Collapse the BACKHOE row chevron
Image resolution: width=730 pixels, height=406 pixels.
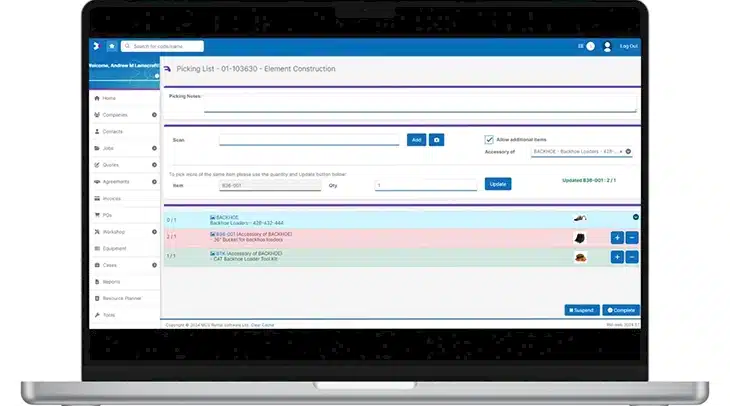pyautogui.click(x=635, y=217)
